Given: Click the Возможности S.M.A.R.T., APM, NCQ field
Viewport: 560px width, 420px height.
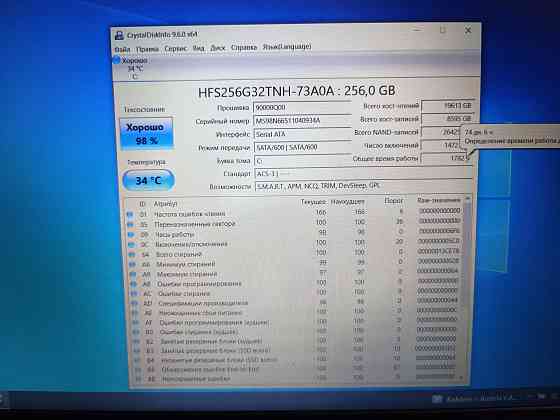Looking at the screenshot, I should click(364, 186).
